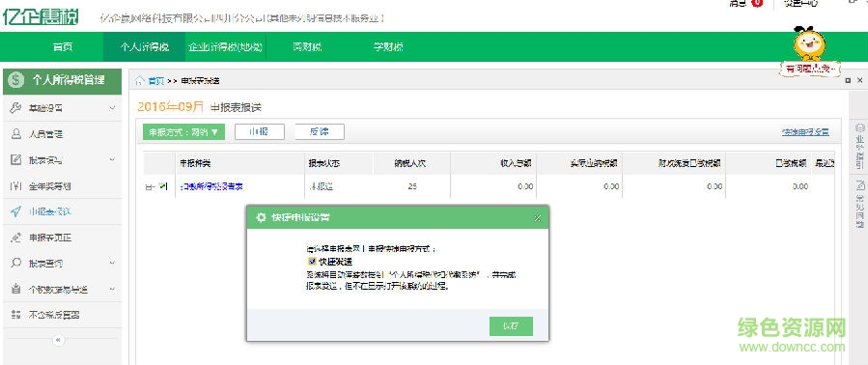
Task: Open 人员管理 via its person icon
Action: [x=16, y=134]
